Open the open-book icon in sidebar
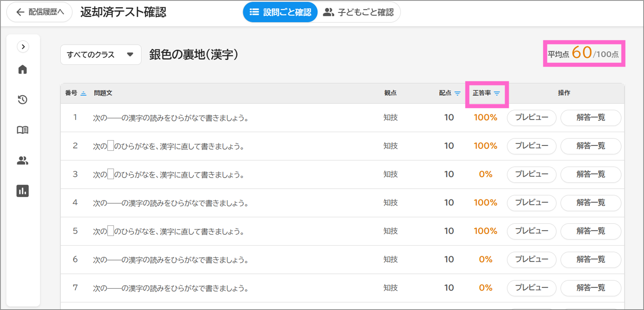 tap(23, 130)
